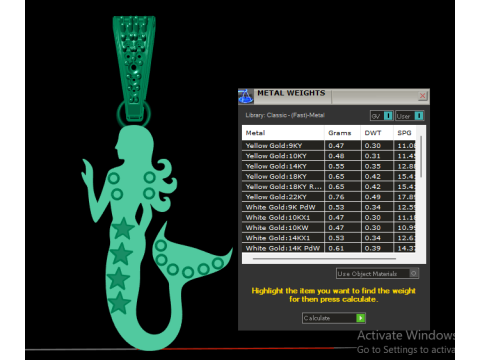Click the 0.39 DWT value for 14K PdW
This screenshot has height=360, width=480.
tap(372, 248)
